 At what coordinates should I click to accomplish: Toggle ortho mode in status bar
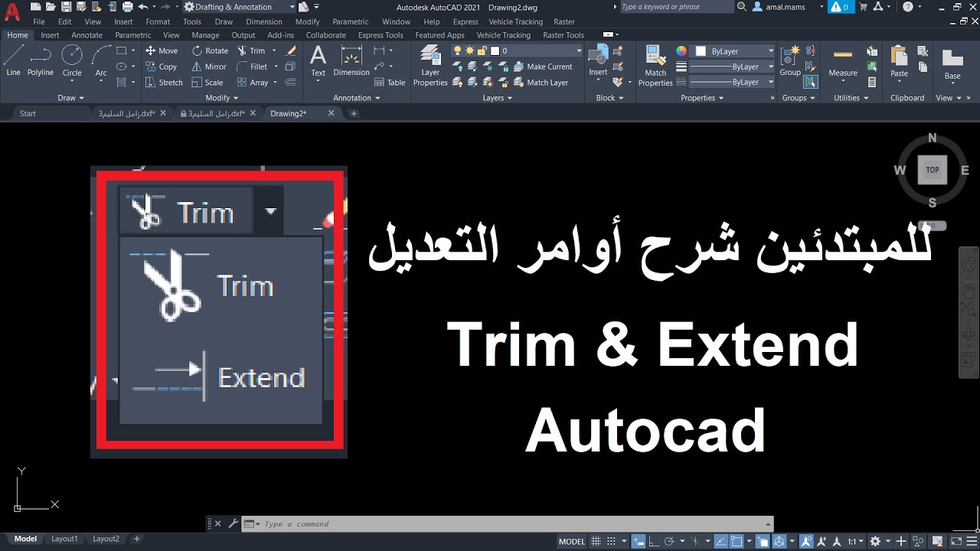coord(653,541)
